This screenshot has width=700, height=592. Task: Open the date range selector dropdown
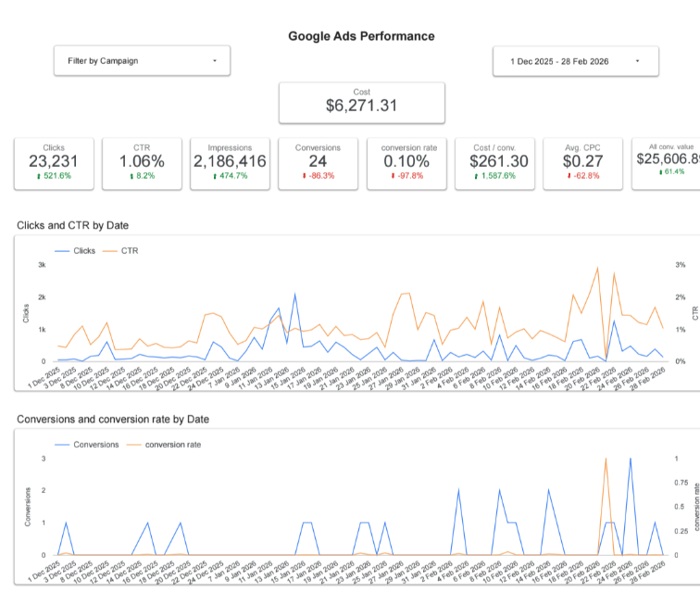[575, 61]
